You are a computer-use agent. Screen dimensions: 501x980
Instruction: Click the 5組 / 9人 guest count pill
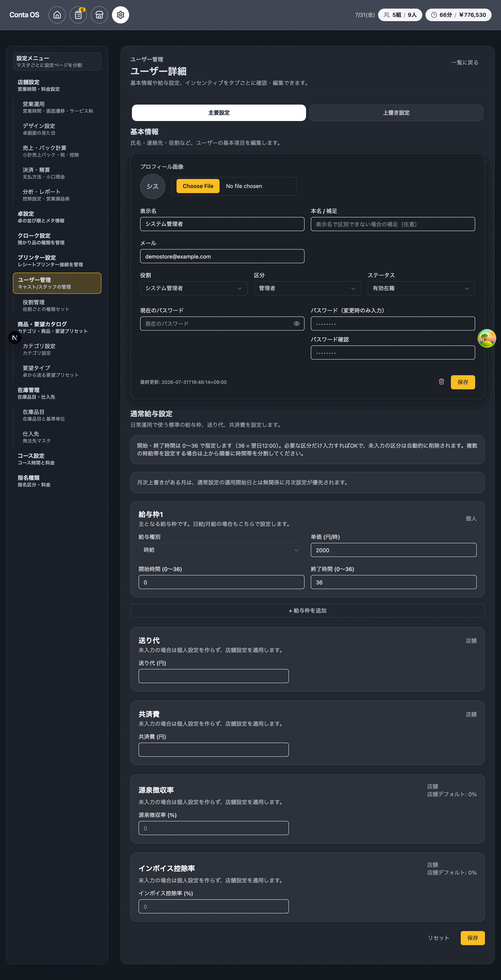(x=400, y=15)
